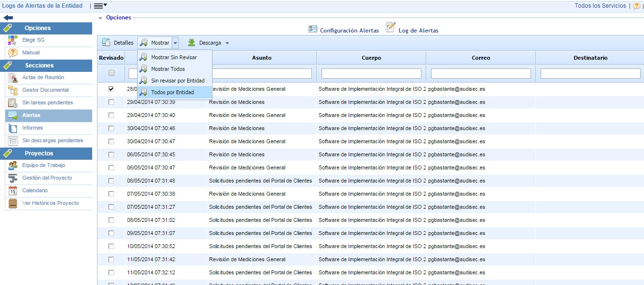The width and height of the screenshot is (644, 285).
Task: Click the Configuración Alertas icon
Action: click(x=313, y=29)
